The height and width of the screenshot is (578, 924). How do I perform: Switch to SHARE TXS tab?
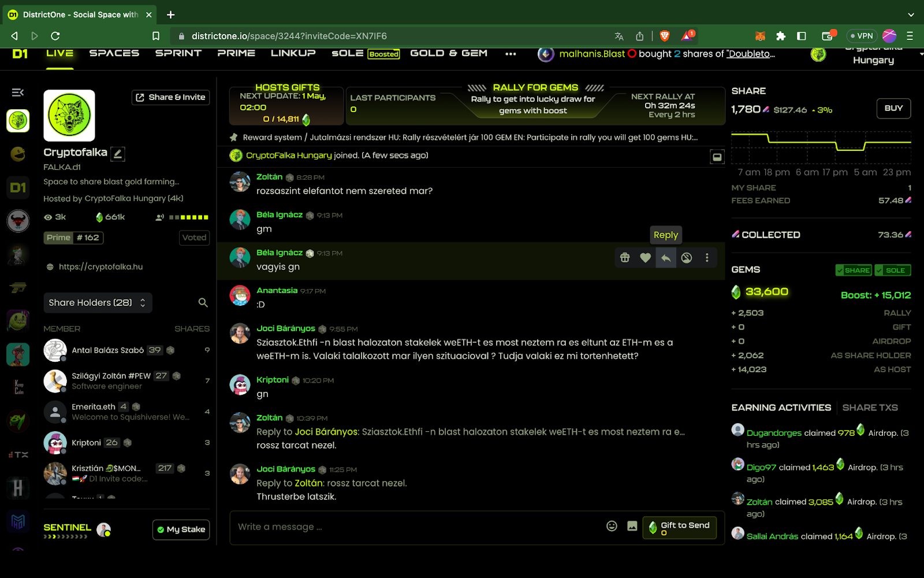click(870, 407)
